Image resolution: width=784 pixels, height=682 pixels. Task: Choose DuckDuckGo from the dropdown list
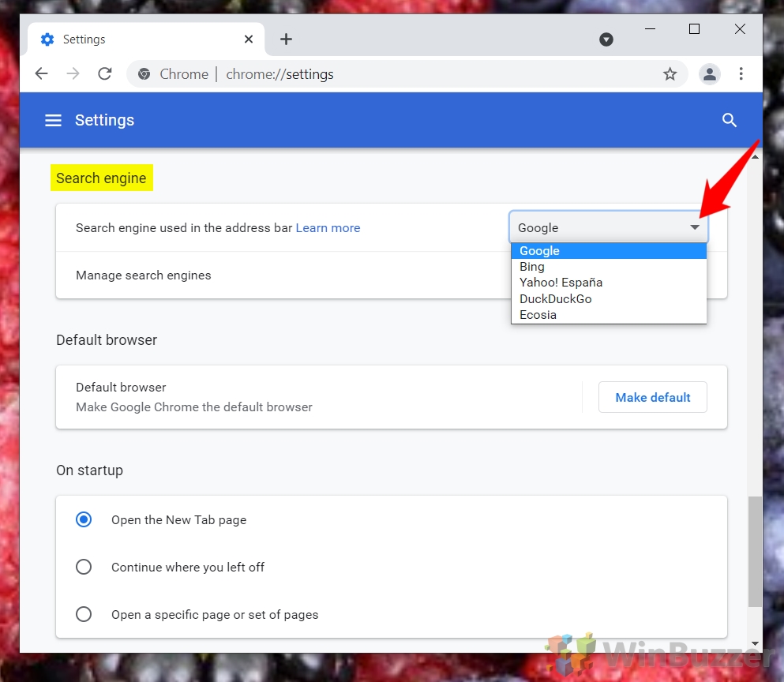tap(609, 298)
